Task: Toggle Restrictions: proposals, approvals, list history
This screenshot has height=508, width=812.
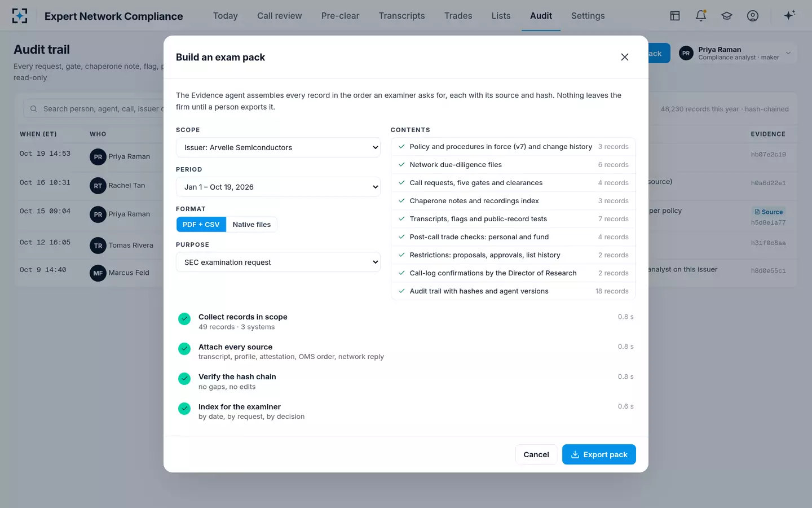Action: pyautogui.click(x=513, y=255)
